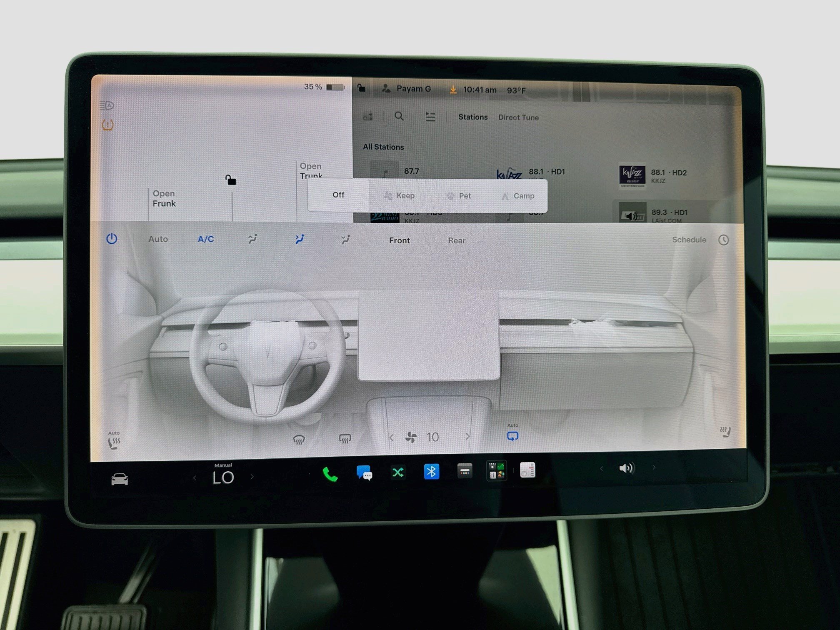The height and width of the screenshot is (630, 840).
Task: Toggle the blue highlighted airflow vent icon
Action: coord(300,239)
